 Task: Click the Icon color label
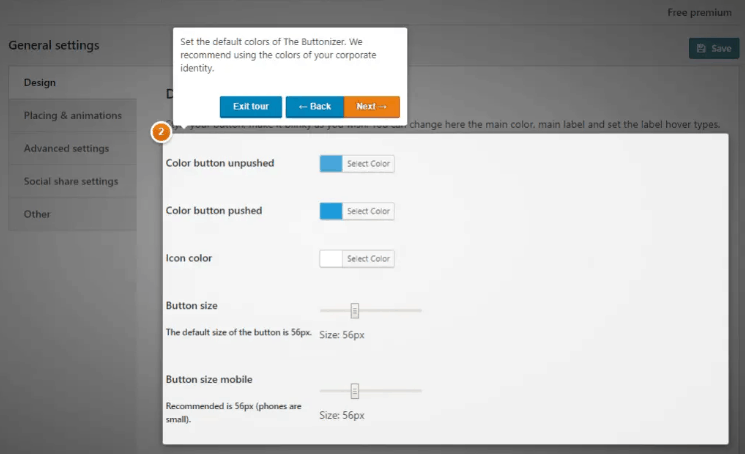click(189, 258)
